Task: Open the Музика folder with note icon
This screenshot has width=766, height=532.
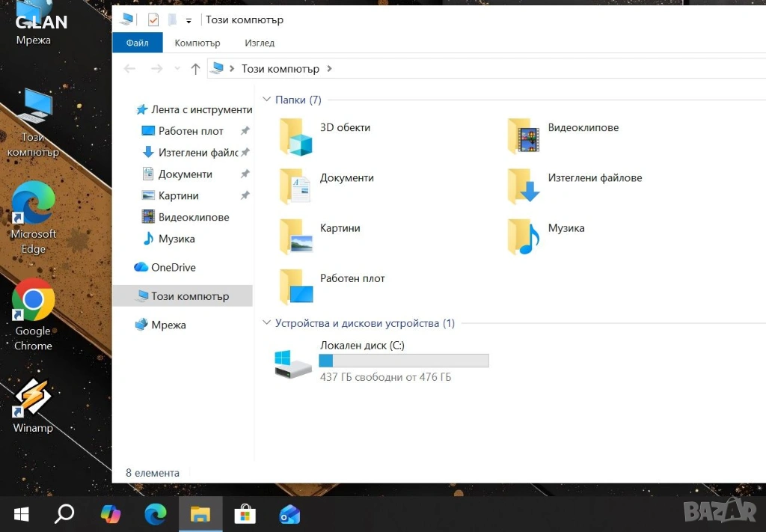Action: [523, 236]
